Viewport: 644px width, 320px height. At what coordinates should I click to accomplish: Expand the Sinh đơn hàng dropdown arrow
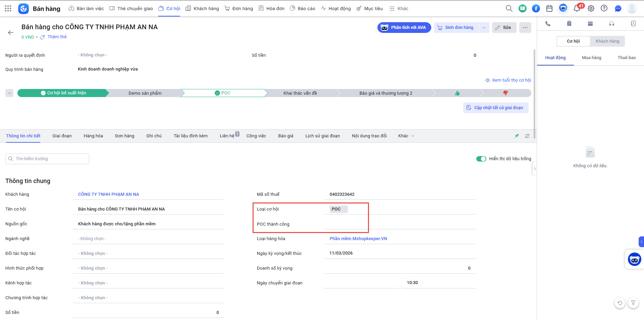coord(484,28)
